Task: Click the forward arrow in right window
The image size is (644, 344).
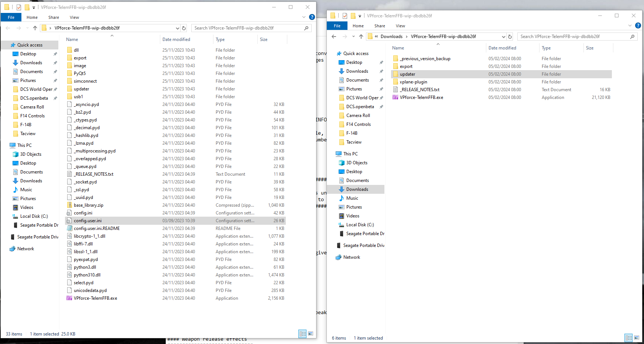Action: (x=345, y=37)
